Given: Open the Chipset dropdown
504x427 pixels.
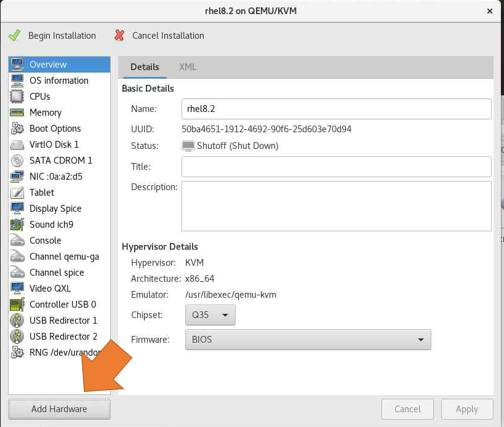Looking at the screenshot, I should point(210,315).
